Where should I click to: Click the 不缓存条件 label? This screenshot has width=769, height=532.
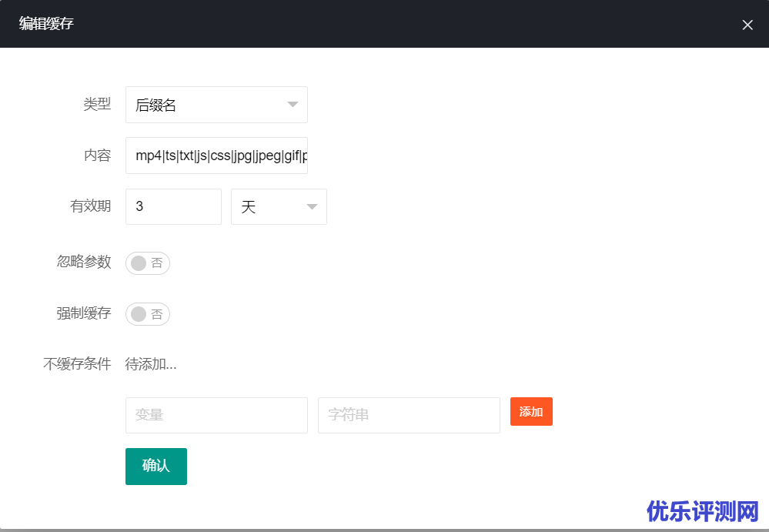click(77, 364)
